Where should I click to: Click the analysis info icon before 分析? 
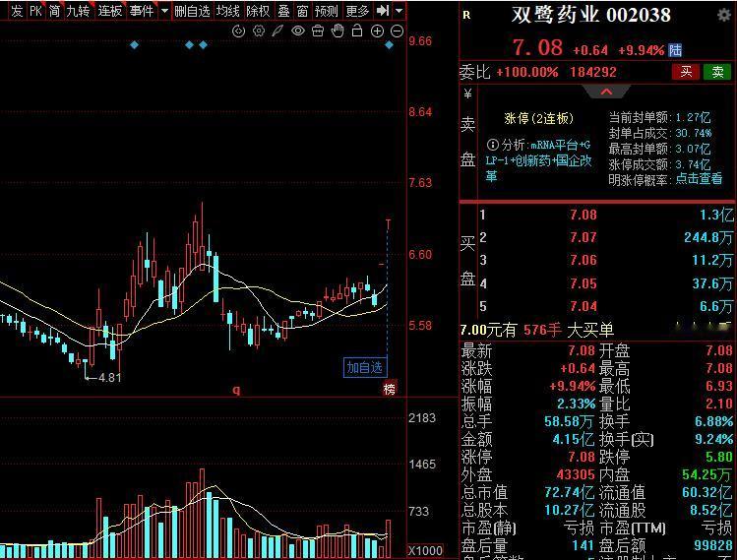click(x=492, y=145)
